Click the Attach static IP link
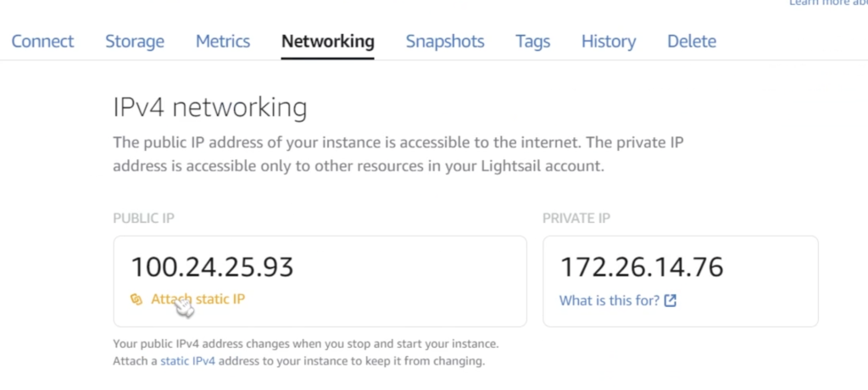 pos(198,298)
